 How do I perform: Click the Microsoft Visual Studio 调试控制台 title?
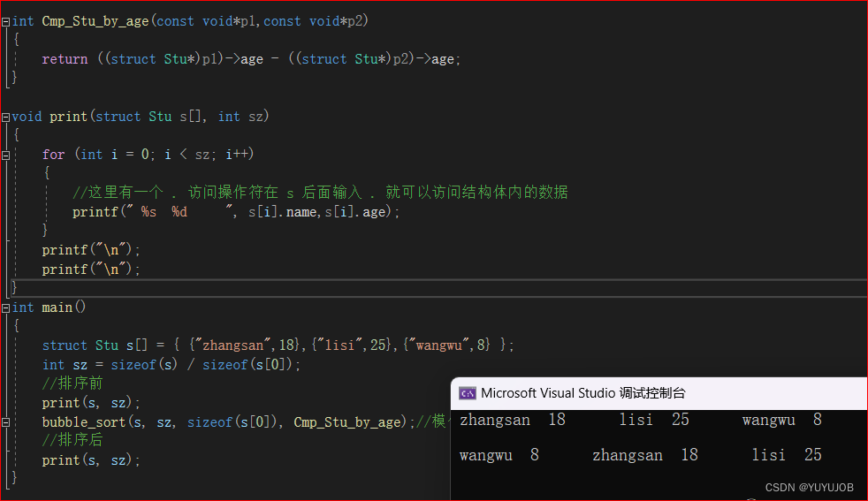582,393
